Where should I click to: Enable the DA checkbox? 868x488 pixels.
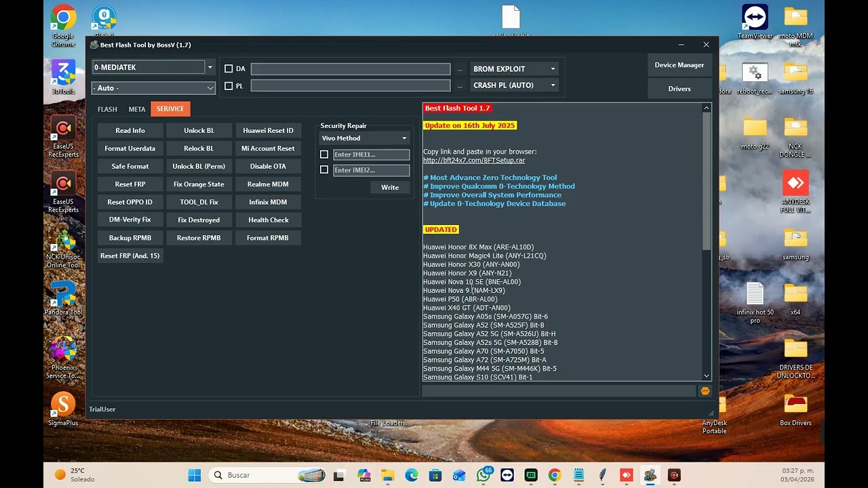pyautogui.click(x=229, y=69)
